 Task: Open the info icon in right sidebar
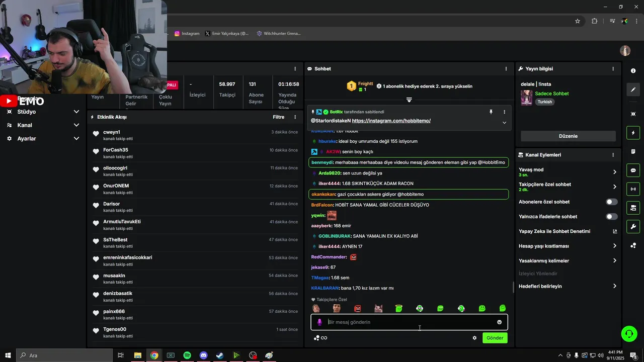tap(633, 71)
